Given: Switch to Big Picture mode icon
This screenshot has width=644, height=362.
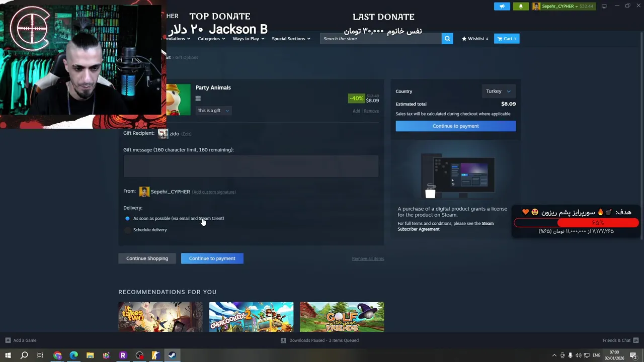Looking at the screenshot, I should coord(604,6).
